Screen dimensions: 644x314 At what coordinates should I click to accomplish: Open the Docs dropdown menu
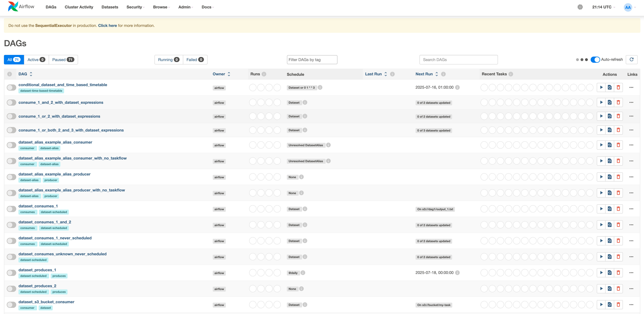[207, 7]
